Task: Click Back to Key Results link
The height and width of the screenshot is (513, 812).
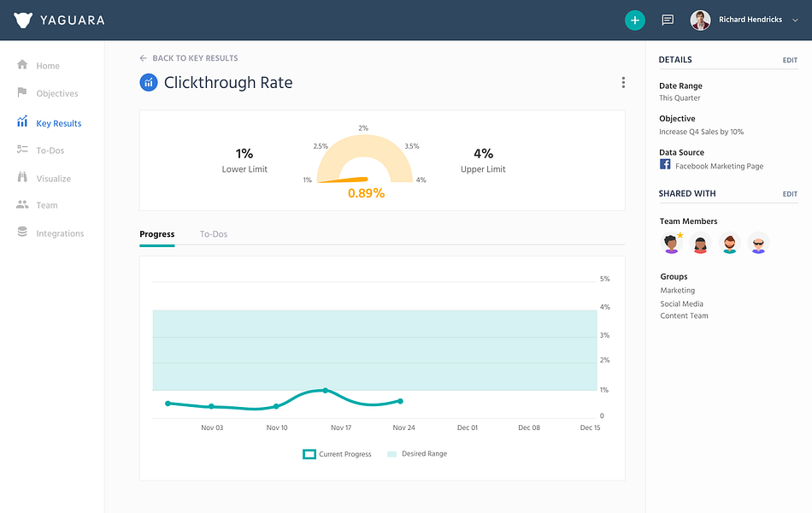Action: click(x=189, y=58)
